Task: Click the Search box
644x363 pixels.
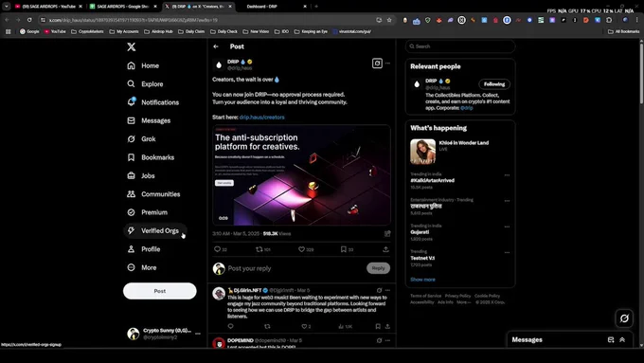Action: pyautogui.click(x=460, y=46)
